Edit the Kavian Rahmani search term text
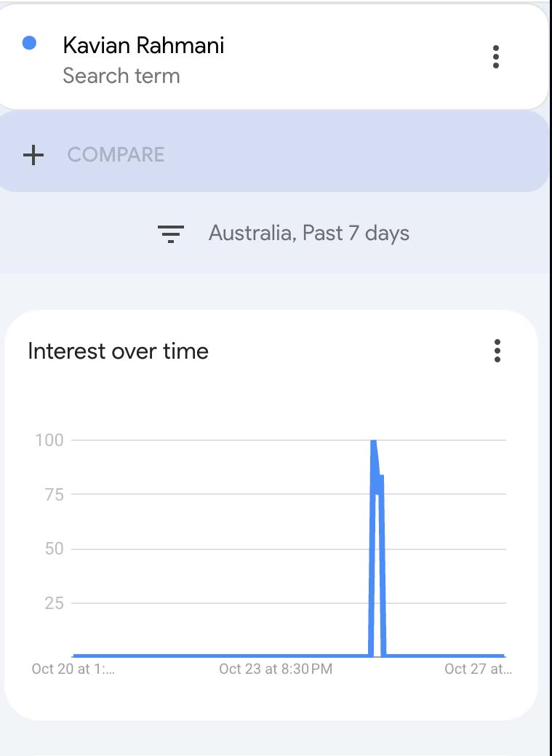This screenshot has height=756, width=552. [x=143, y=46]
